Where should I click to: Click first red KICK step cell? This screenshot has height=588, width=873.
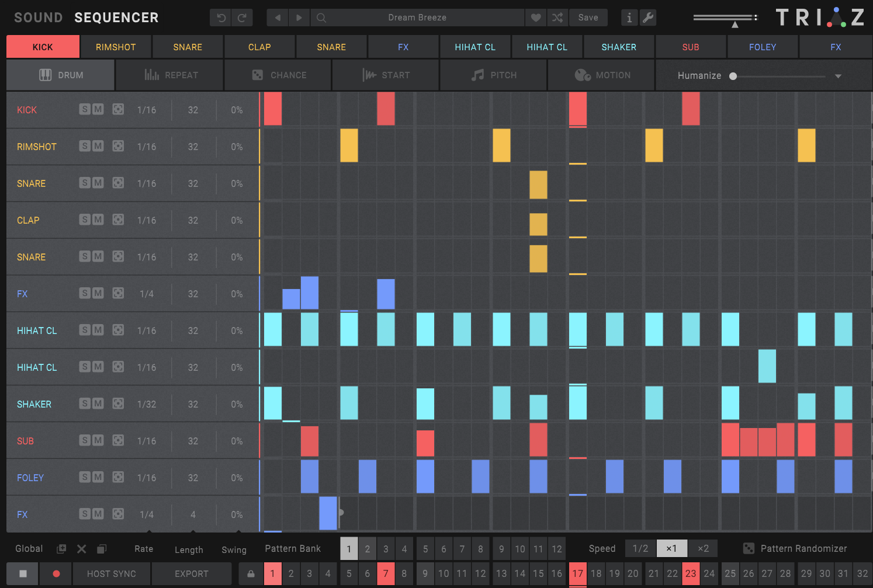pos(273,109)
